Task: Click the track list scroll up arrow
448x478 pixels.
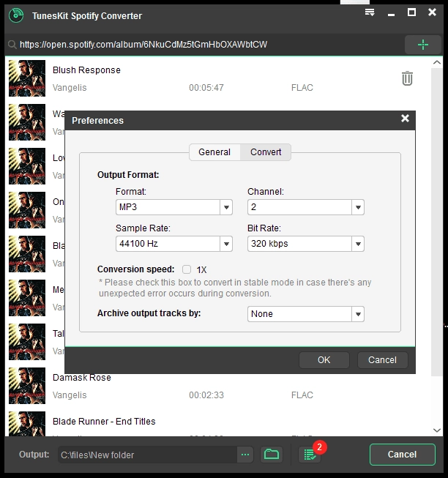Action: tap(437, 62)
